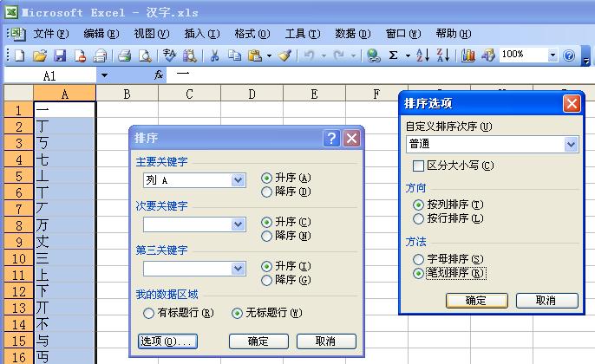This screenshot has height=364, width=595.
Task: Expand the Paste options dropdown arrow
Action: [x=269, y=55]
